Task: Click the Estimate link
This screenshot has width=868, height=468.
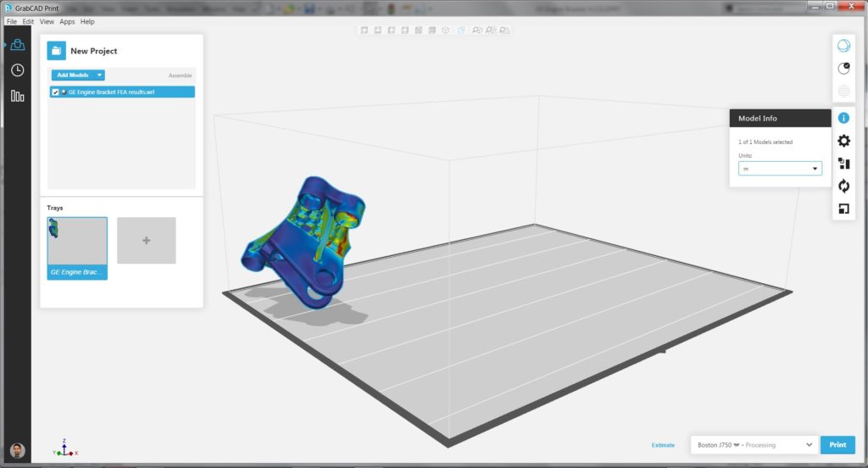Action: (663, 445)
